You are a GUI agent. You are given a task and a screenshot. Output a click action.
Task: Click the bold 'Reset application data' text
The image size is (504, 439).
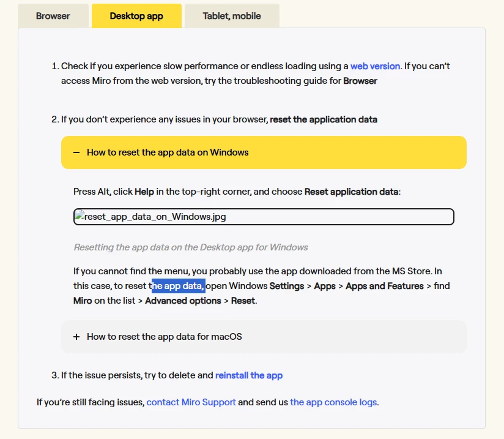pyautogui.click(x=352, y=192)
